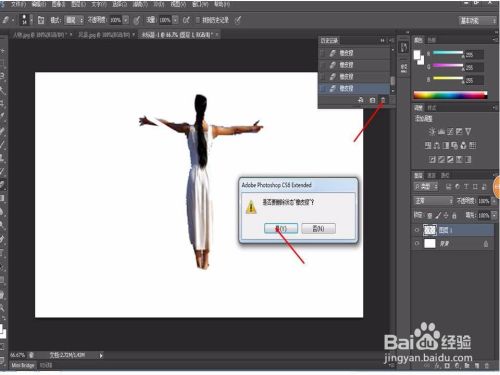500x375 pixels.
Task: Click the lock-image-pixels brush icon in the Layers panel
Action: click(x=438, y=216)
